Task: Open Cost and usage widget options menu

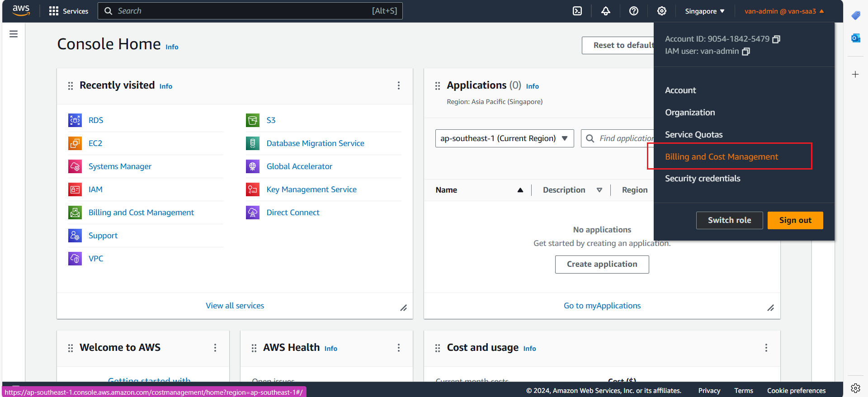Action: pyautogui.click(x=766, y=348)
